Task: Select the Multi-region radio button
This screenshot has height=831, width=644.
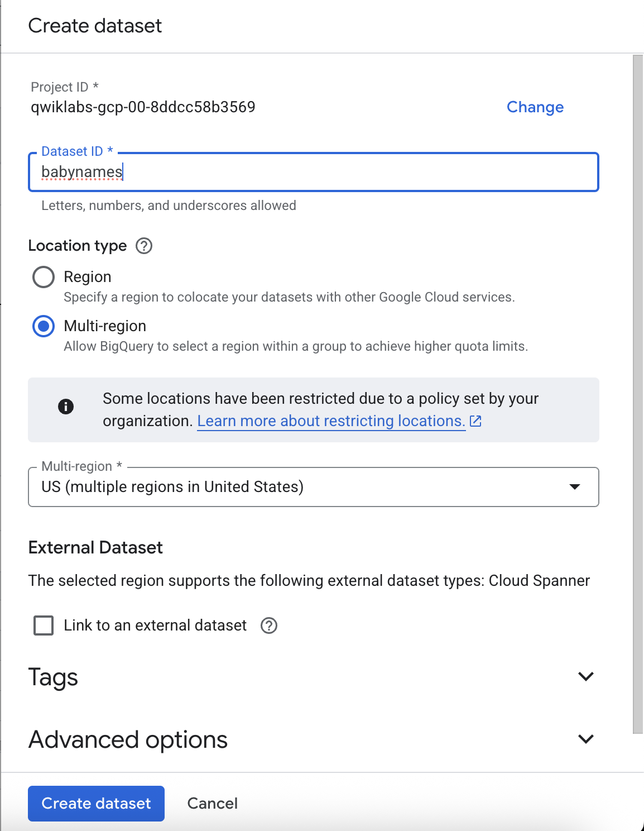Action: 43,326
